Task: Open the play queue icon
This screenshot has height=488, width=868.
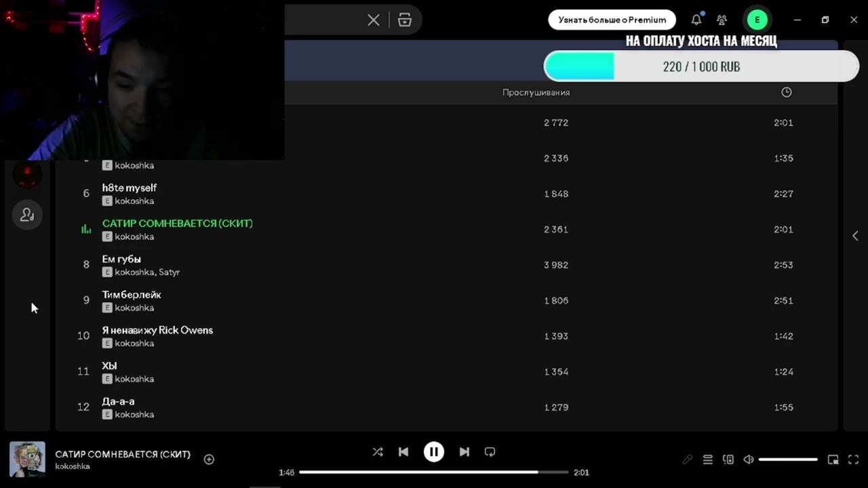Action: click(708, 460)
